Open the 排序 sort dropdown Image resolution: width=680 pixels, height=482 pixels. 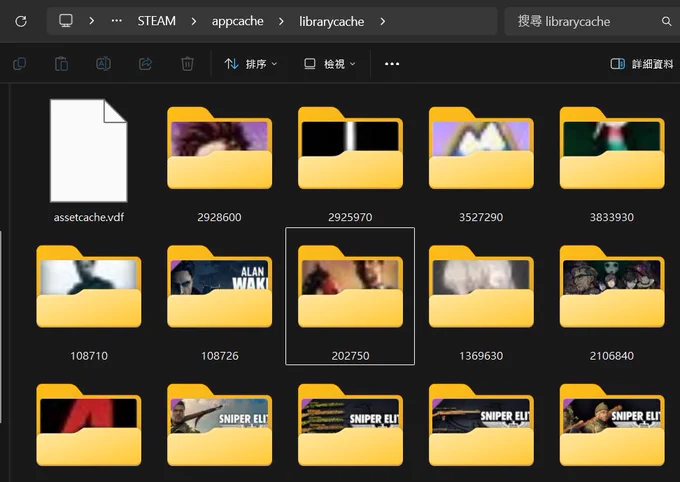[250, 64]
